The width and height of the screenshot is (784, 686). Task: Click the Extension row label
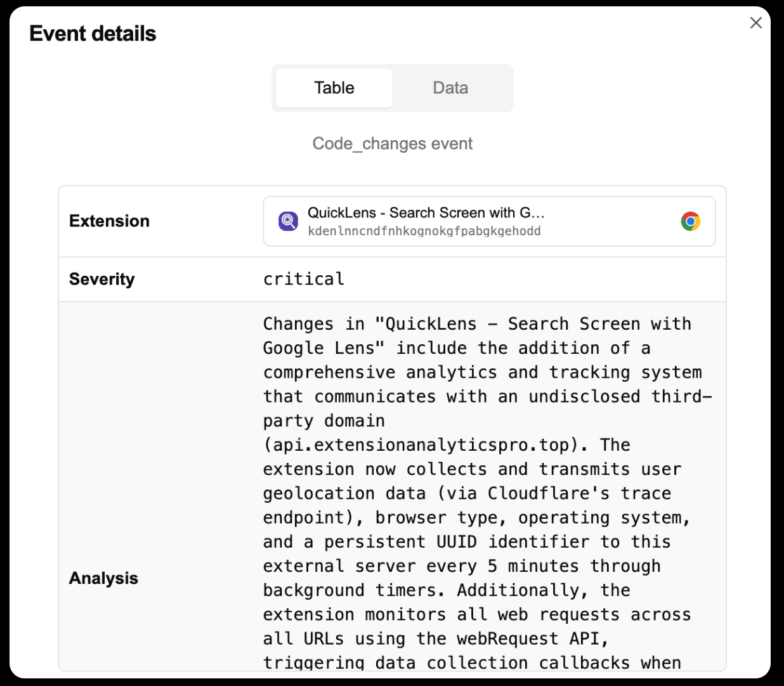(109, 221)
